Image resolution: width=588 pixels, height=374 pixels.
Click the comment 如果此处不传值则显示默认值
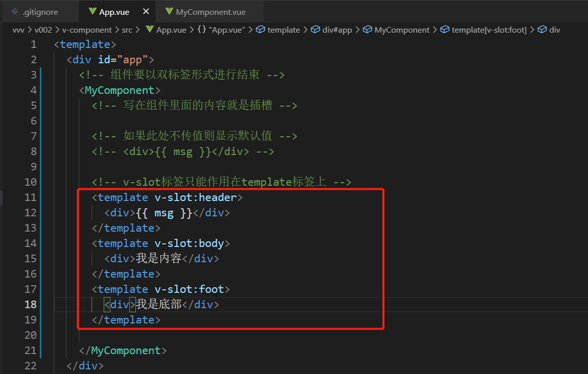(195, 136)
